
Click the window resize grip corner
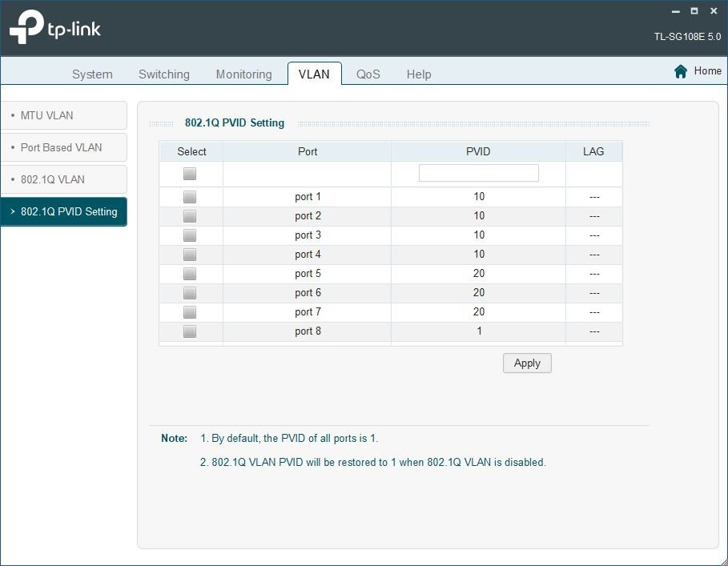tap(722, 561)
